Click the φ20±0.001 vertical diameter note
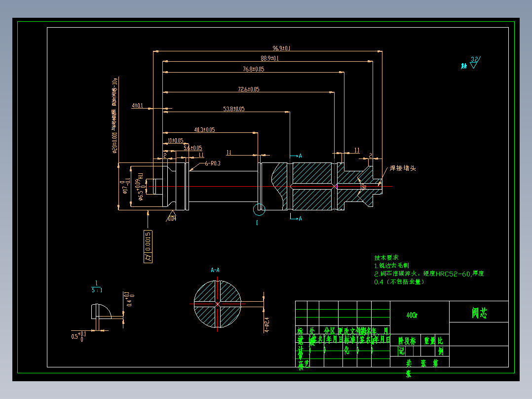 tap(114, 116)
